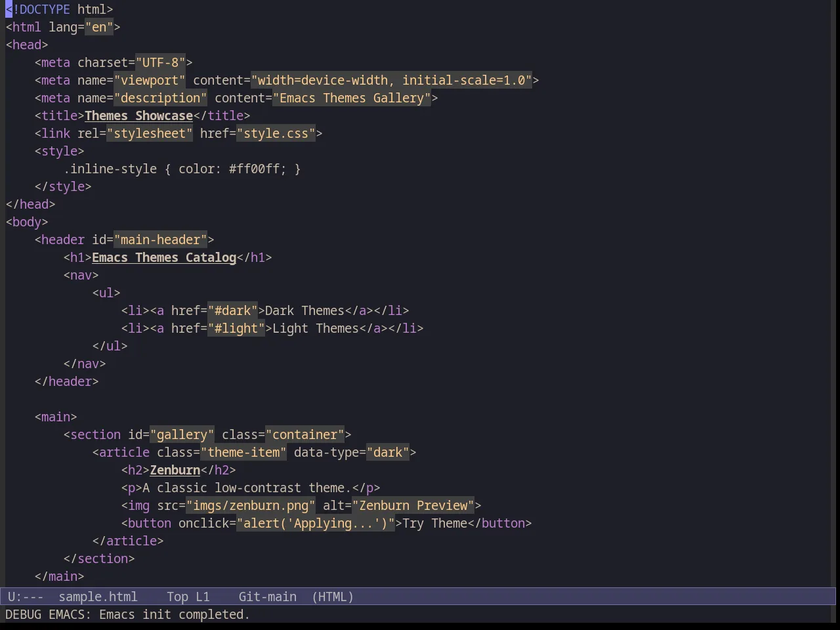The width and height of the screenshot is (840, 630).
Task: Click the closing "</main>" tag
Action: tap(60, 576)
